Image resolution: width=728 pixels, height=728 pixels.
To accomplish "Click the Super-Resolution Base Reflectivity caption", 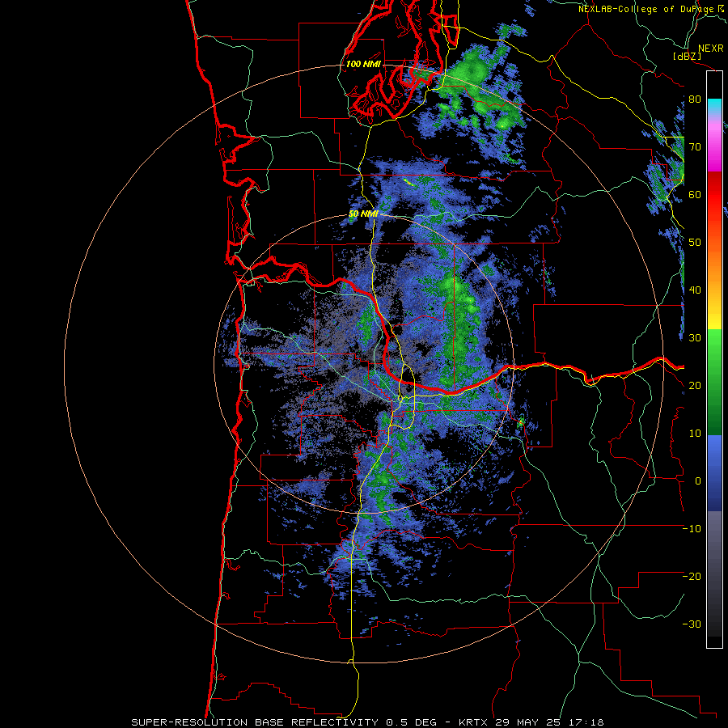I will (284, 722).
